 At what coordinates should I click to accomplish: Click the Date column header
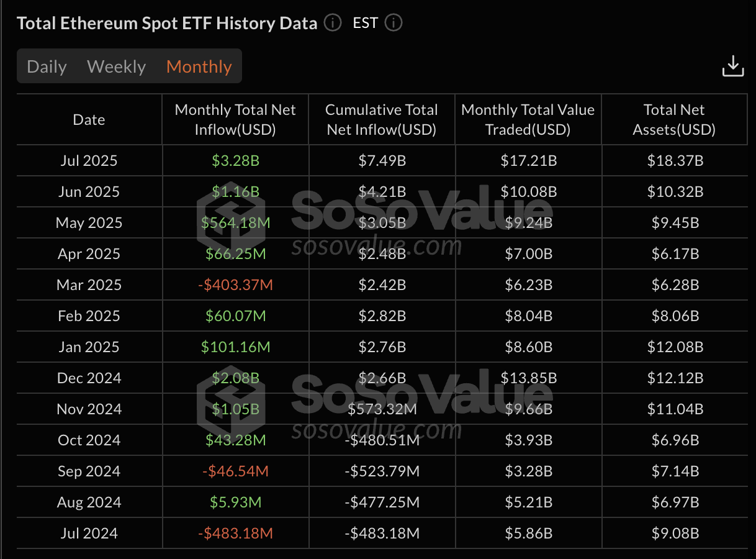point(89,120)
